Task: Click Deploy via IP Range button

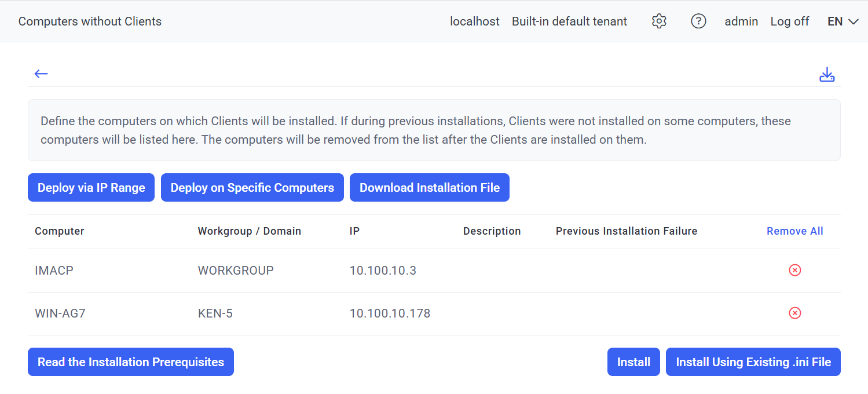Action: (91, 188)
